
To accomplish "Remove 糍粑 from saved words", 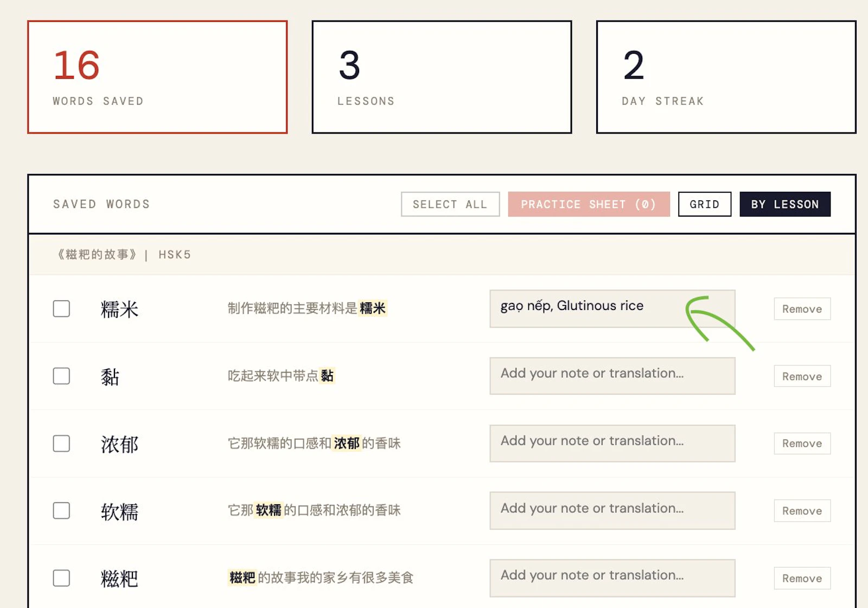I will point(802,578).
